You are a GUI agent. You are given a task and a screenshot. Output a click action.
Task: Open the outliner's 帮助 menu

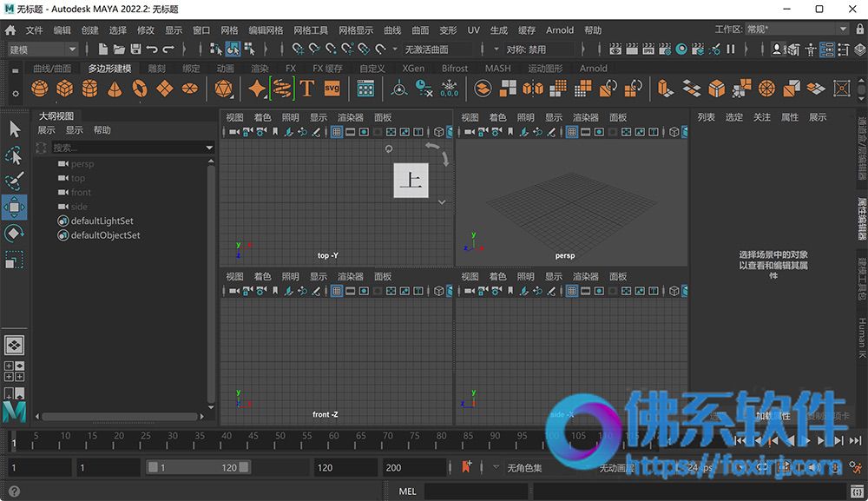[102, 130]
